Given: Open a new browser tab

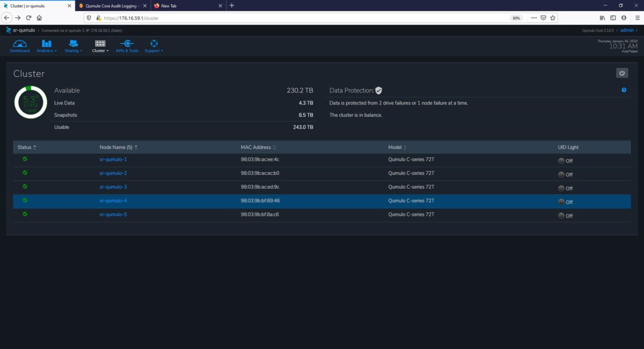Looking at the screenshot, I should [232, 6].
